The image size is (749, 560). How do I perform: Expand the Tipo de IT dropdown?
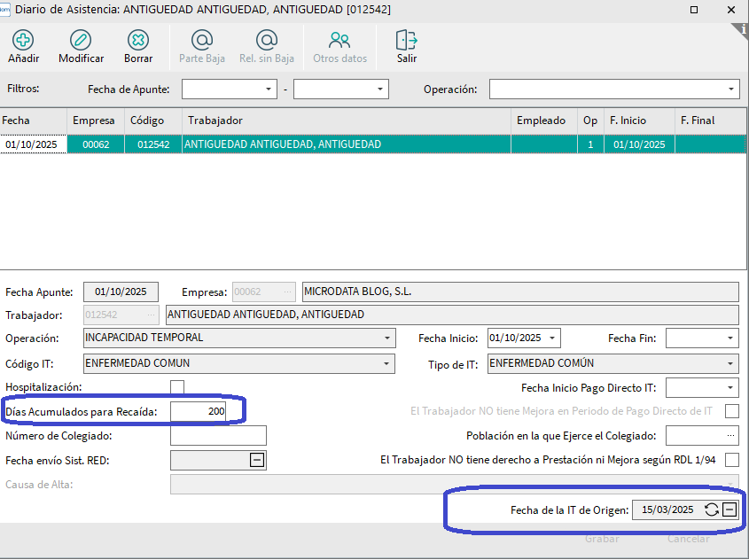click(x=731, y=363)
